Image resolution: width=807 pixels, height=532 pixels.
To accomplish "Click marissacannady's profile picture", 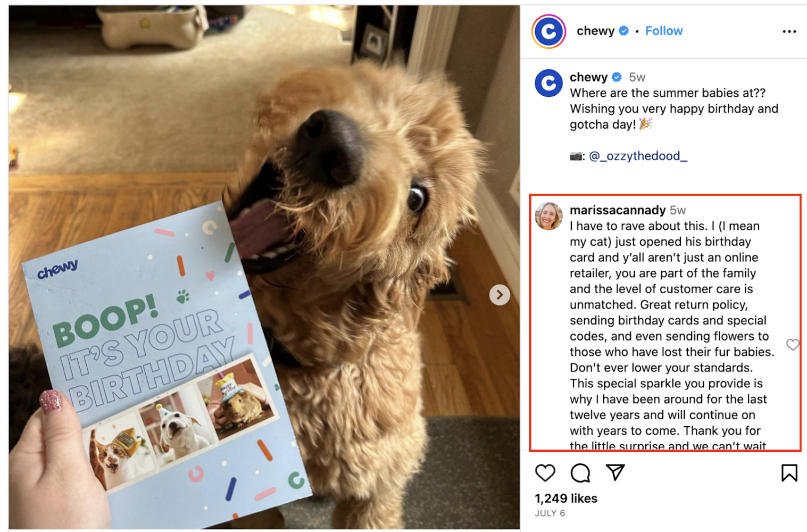I will click(x=548, y=216).
